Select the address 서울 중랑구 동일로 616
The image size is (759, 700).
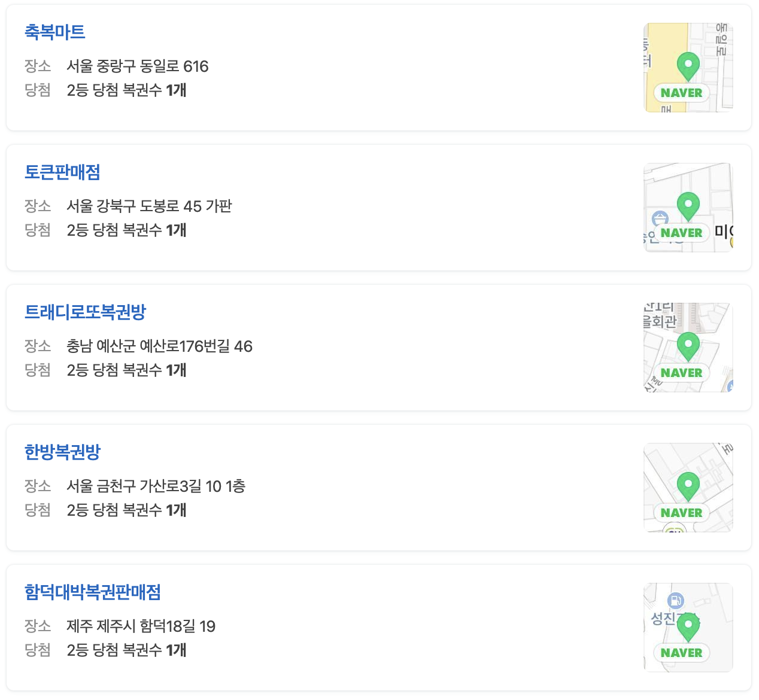click(138, 67)
